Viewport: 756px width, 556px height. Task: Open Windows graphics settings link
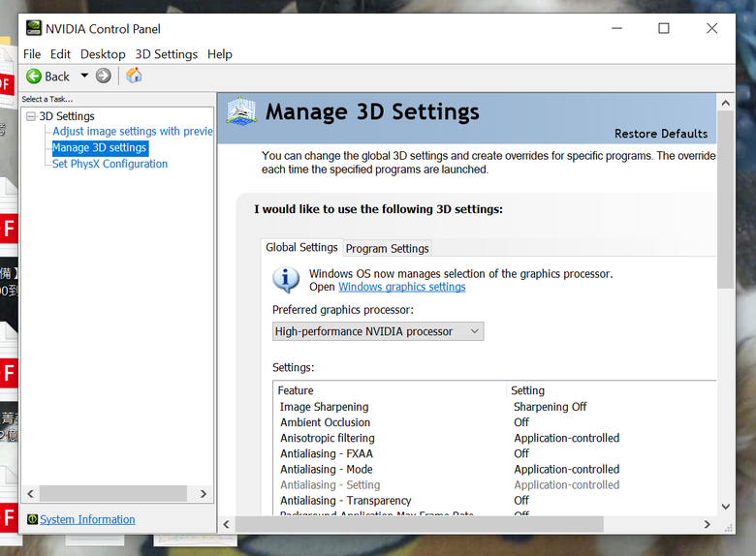coord(402,287)
